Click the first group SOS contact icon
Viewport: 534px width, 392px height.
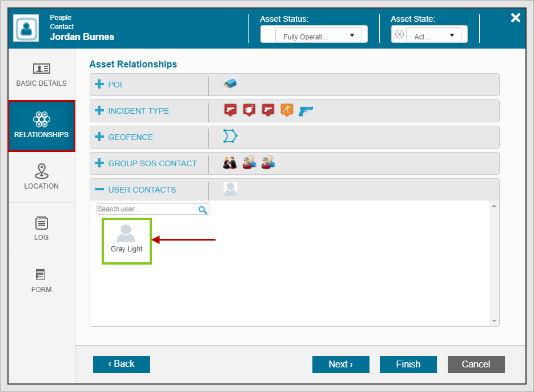[230, 163]
